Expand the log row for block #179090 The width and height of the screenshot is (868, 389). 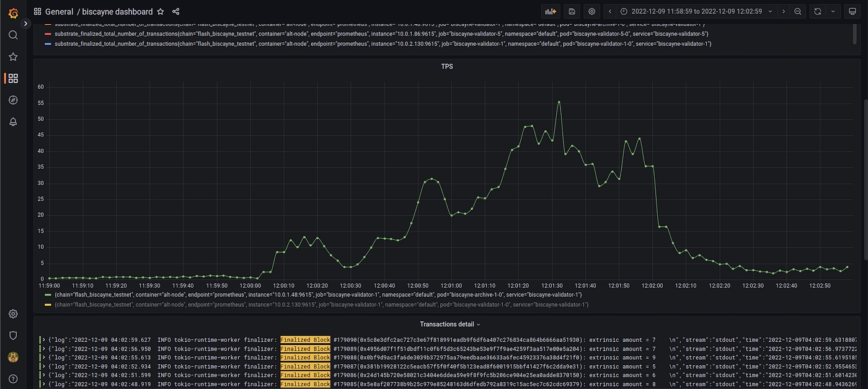[43, 340]
